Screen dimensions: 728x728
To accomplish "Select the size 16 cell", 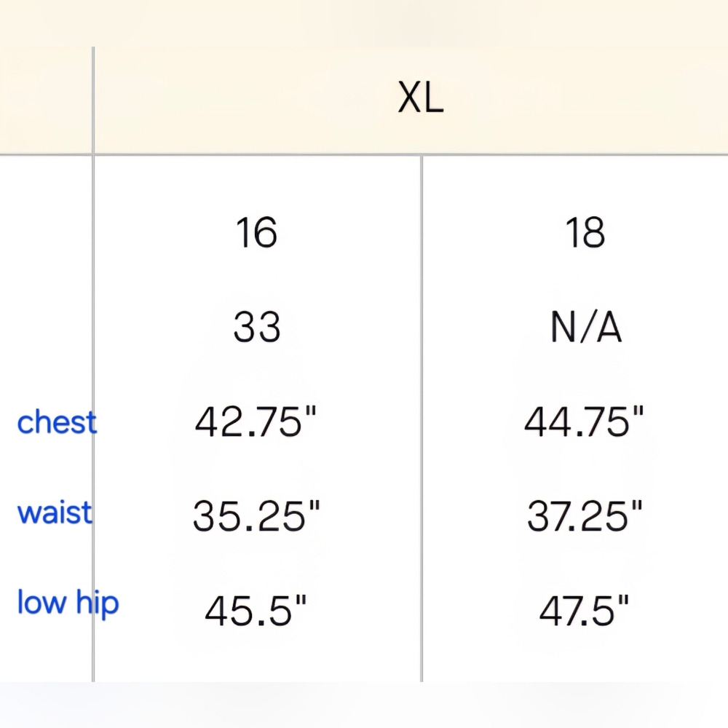I will 257,233.
